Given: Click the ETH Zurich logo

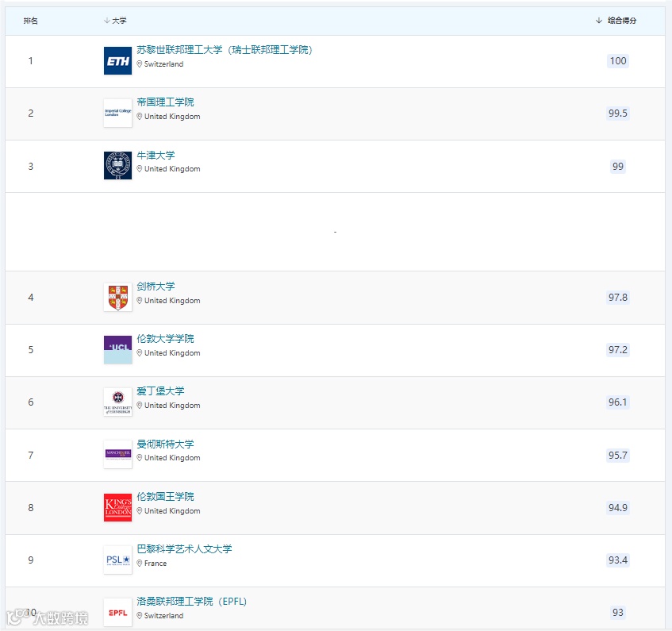Looking at the screenshot, I should pyautogui.click(x=118, y=61).
